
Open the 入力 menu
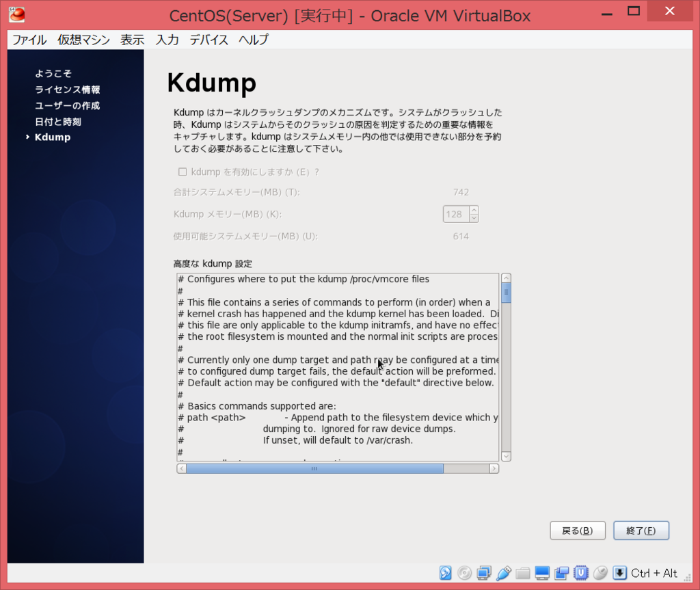tap(167, 40)
